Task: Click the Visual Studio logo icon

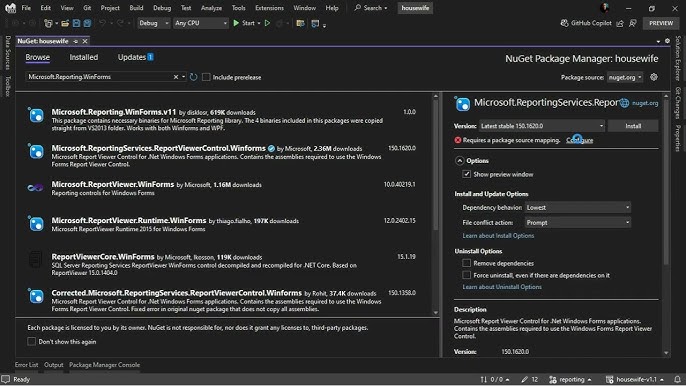Action: pyautogui.click(x=10, y=8)
